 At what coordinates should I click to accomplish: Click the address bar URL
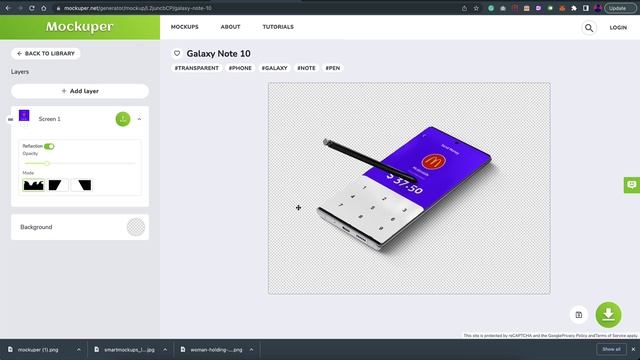click(138, 8)
